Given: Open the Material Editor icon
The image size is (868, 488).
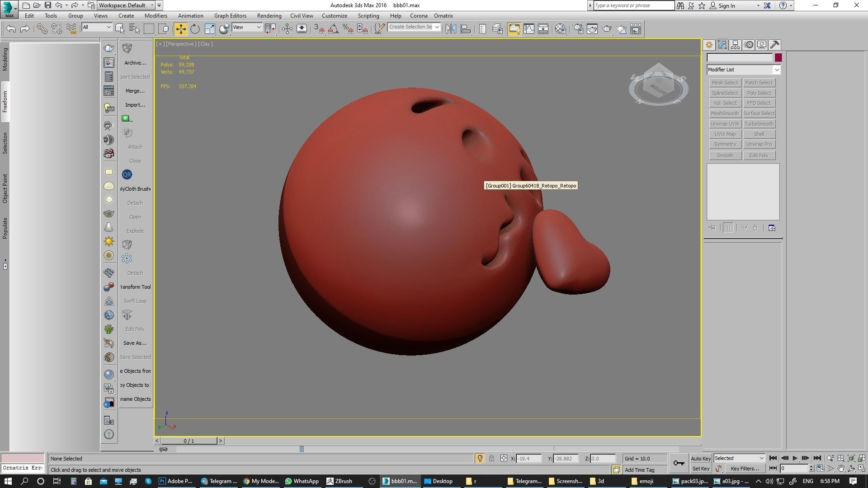Looking at the screenshot, I should 561,29.
